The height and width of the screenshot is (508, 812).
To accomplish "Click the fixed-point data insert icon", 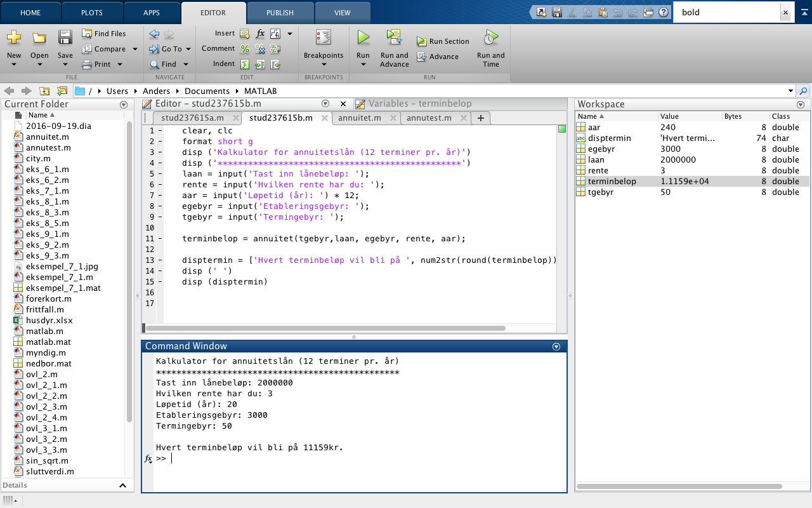I will point(275,34).
